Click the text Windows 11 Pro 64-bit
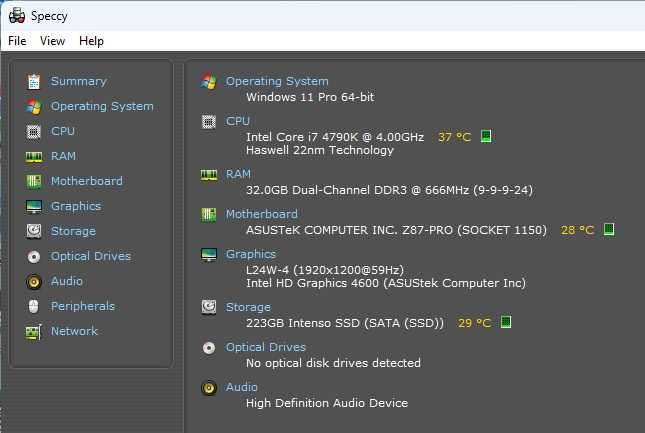The image size is (645, 433). [x=310, y=97]
